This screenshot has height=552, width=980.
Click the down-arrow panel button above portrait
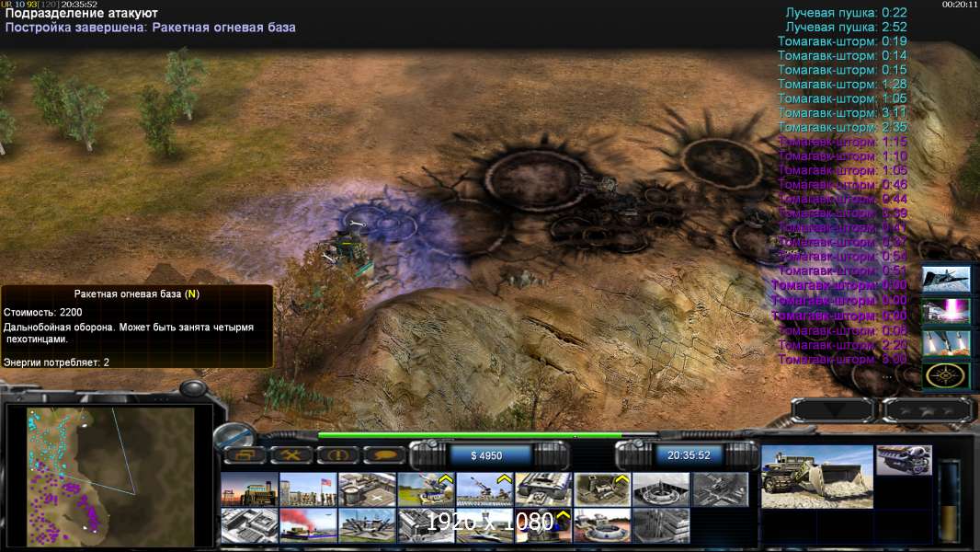834,410
